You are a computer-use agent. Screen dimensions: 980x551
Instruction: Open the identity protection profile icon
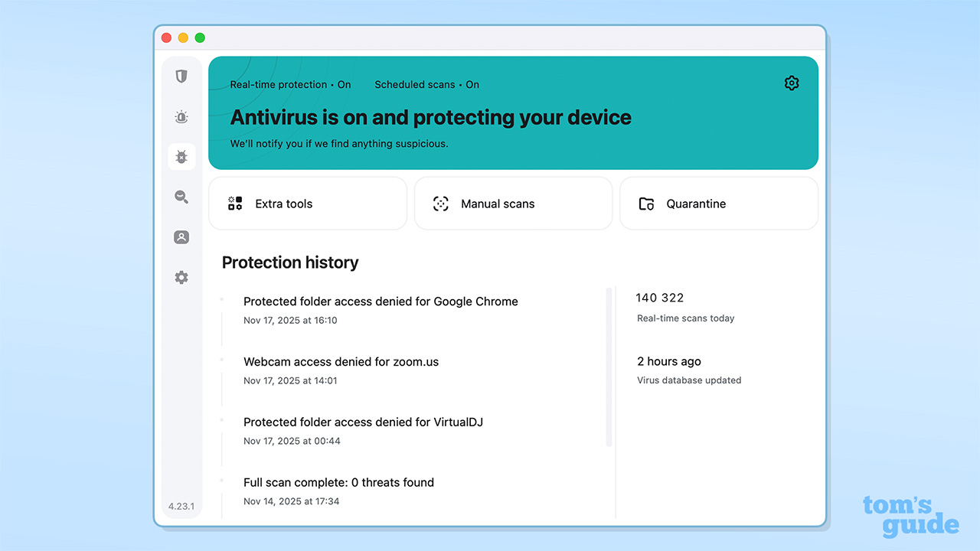pyautogui.click(x=181, y=237)
